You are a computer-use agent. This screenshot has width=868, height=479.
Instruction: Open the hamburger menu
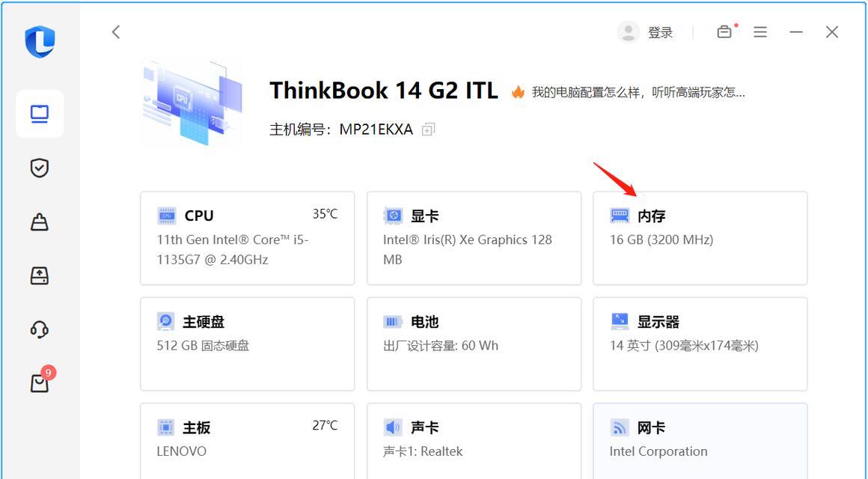click(x=760, y=32)
